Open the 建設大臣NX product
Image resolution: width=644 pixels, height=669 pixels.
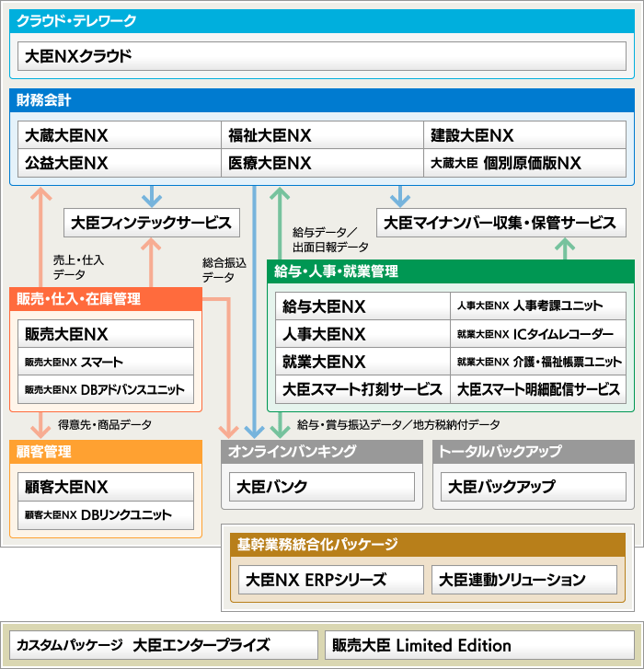tap(524, 135)
